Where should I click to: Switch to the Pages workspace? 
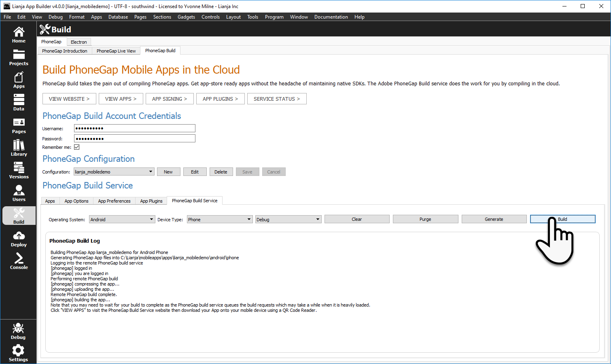coord(19,125)
